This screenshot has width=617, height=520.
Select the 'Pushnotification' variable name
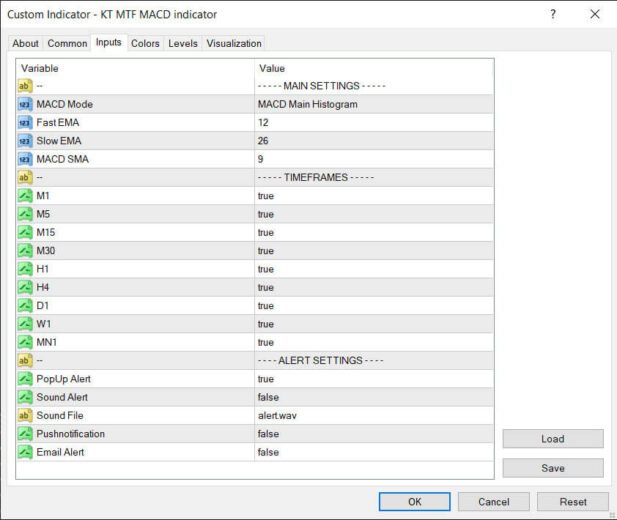point(71,434)
